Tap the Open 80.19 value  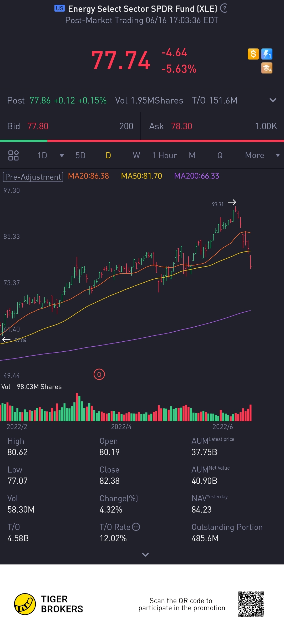point(109,452)
